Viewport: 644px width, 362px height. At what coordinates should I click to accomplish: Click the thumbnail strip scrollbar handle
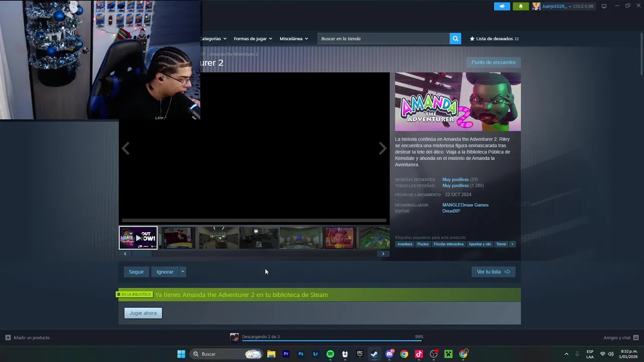(x=141, y=254)
